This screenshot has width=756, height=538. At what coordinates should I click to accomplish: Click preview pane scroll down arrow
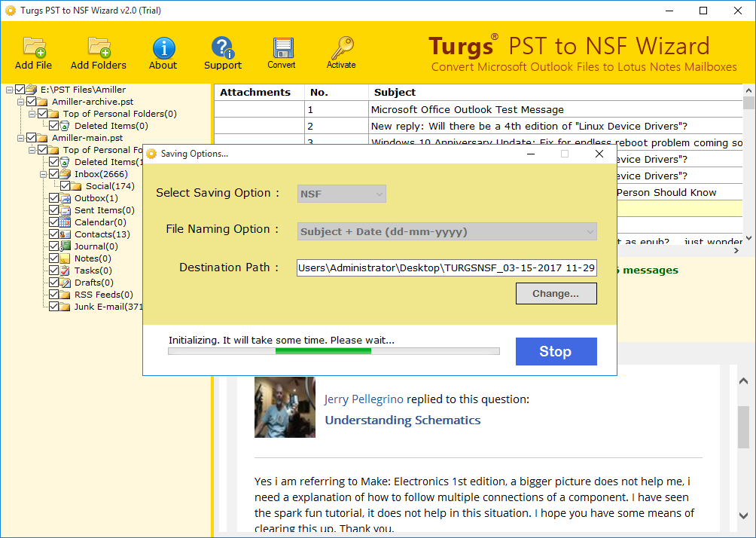pyautogui.click(x=743, y=515)
